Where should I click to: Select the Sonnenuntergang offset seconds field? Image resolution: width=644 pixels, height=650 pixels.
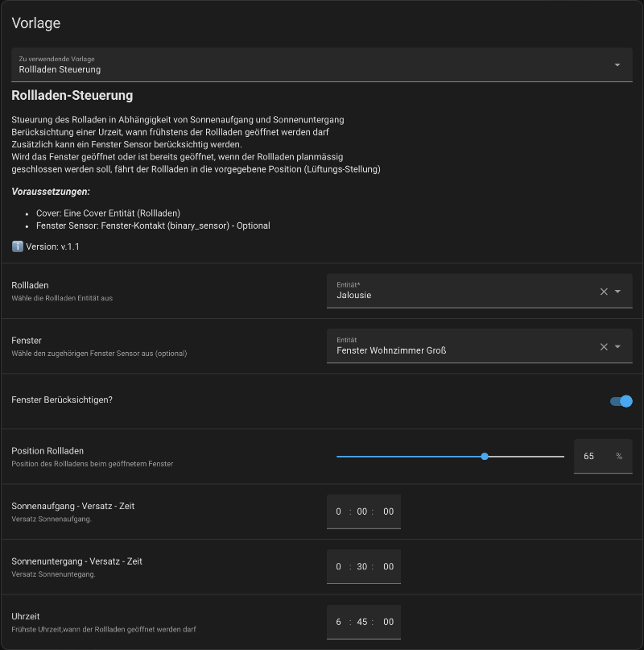pos(388,567)
